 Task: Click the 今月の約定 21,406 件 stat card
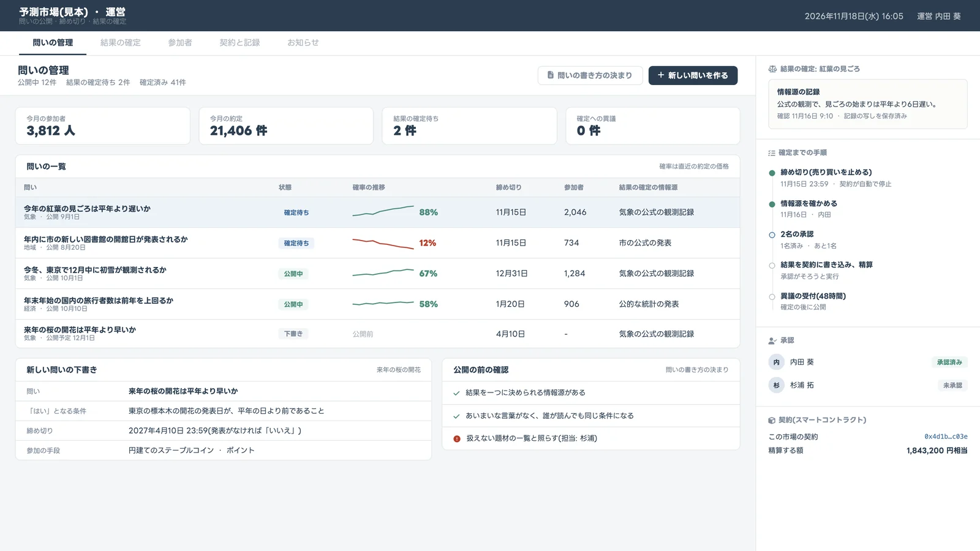[x=286, y=126]
